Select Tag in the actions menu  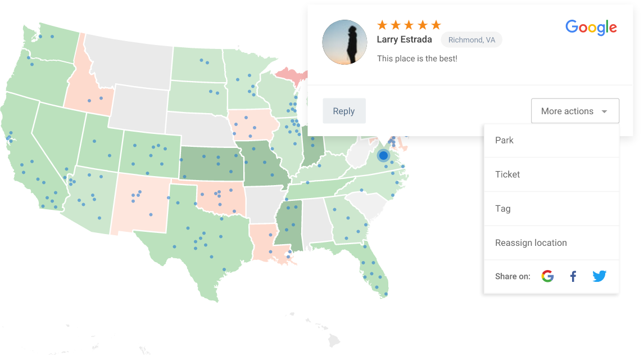tap(551, 209)
